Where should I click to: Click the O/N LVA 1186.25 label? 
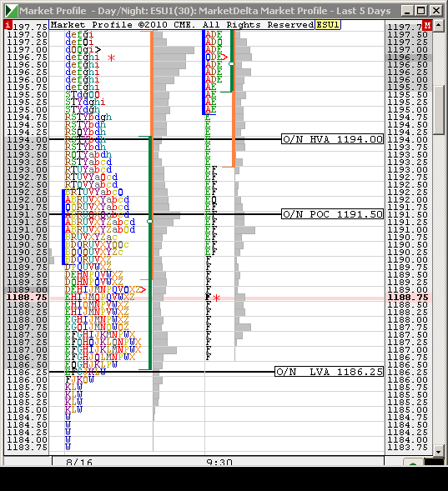click(x=329, y=372)
